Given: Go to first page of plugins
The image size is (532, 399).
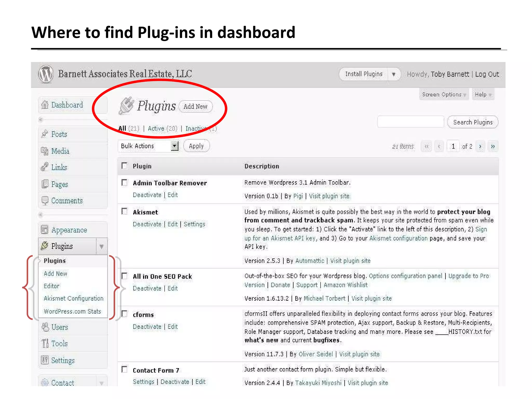Looking at the screenshot, I should click(x=426, y=147).
